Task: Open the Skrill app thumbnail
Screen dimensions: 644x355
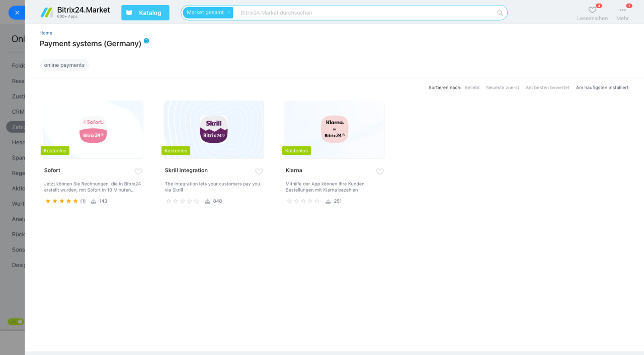Action: pyautogui.click(x=214, y=129)
